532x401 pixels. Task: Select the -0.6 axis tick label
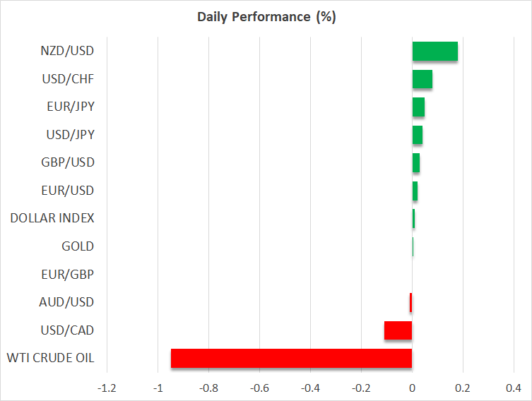(259, 388)
